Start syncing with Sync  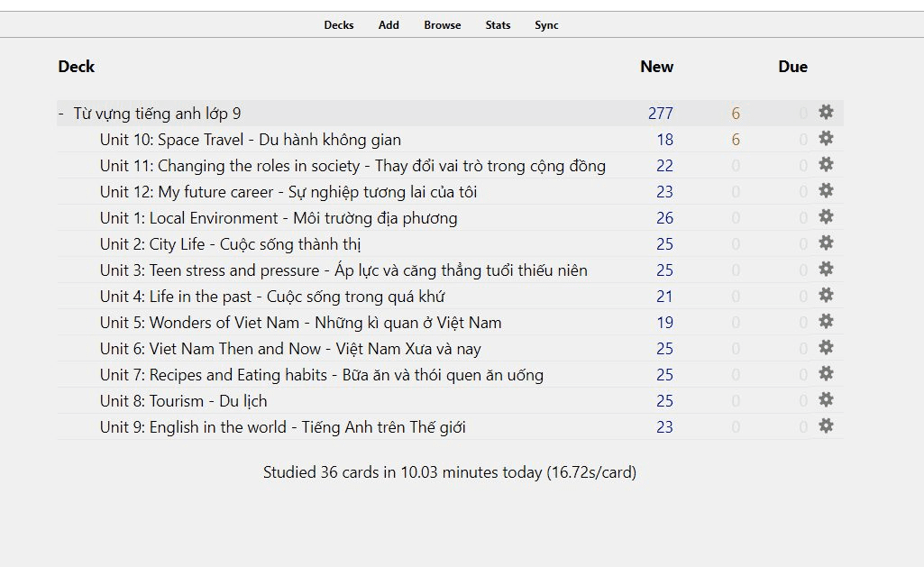(546, 25)
